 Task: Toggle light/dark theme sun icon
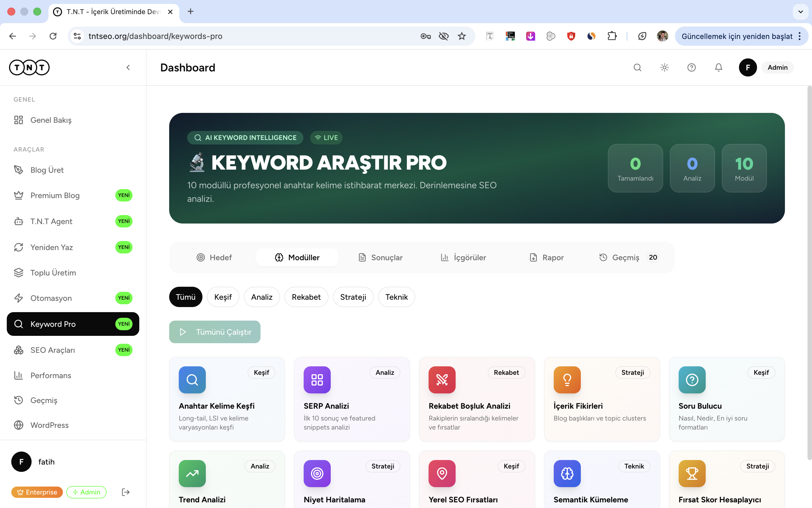tap(664, 67)
